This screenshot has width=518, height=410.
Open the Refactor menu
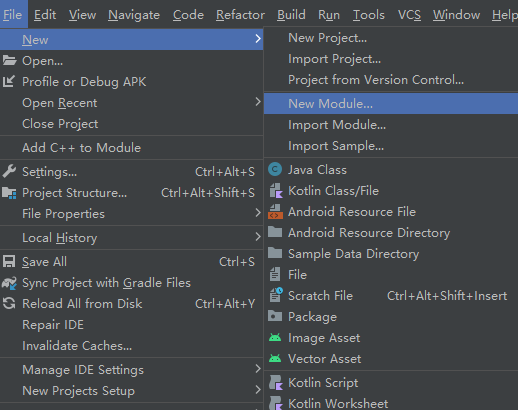(x=240, y=15)
